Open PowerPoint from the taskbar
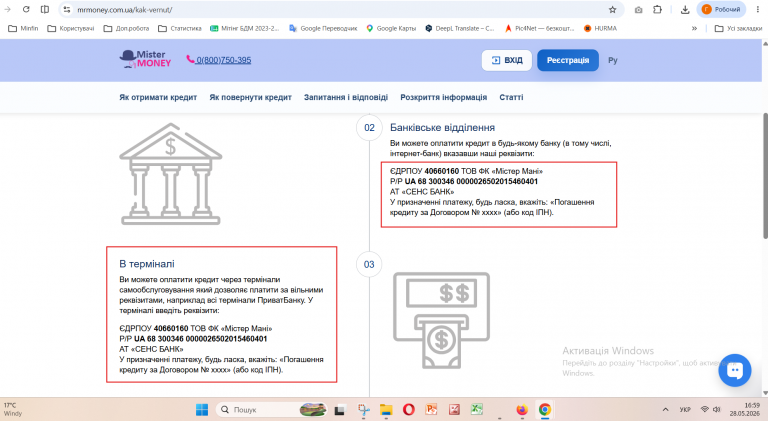Viewport: 768px width, 421px height. pos(432,410)
